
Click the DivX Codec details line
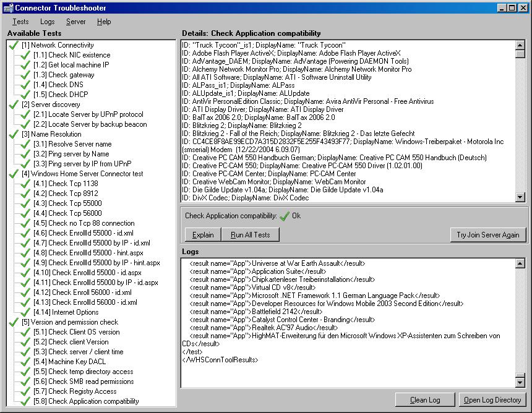point(246,198)
